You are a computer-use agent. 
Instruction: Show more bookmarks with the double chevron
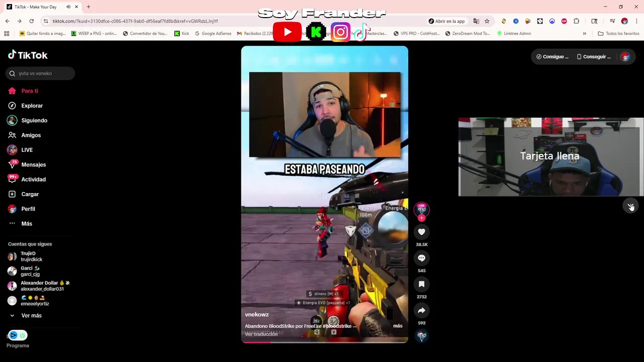(584, 34)
